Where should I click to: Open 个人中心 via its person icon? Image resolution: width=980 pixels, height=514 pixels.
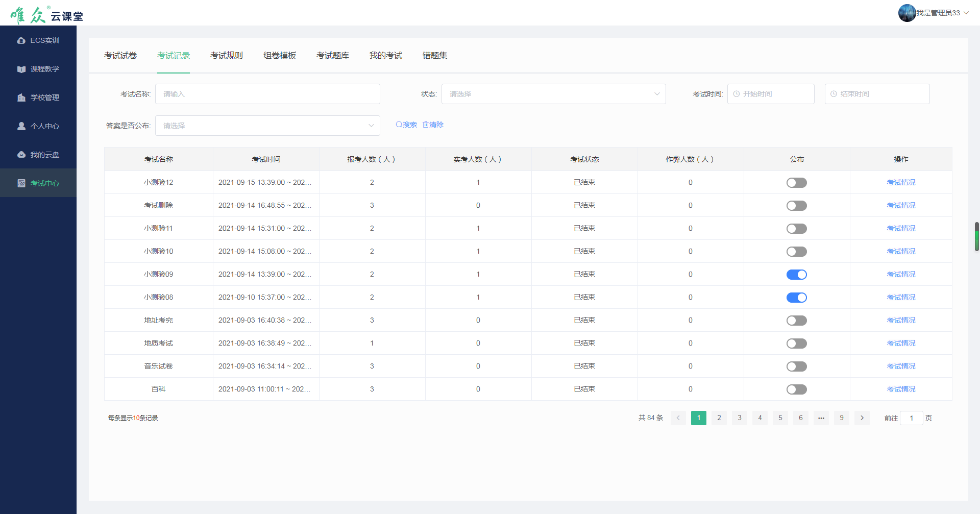21,126
